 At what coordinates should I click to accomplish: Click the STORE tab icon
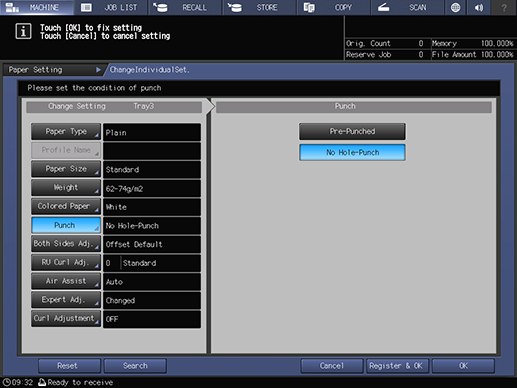click(x=235, y=7)
